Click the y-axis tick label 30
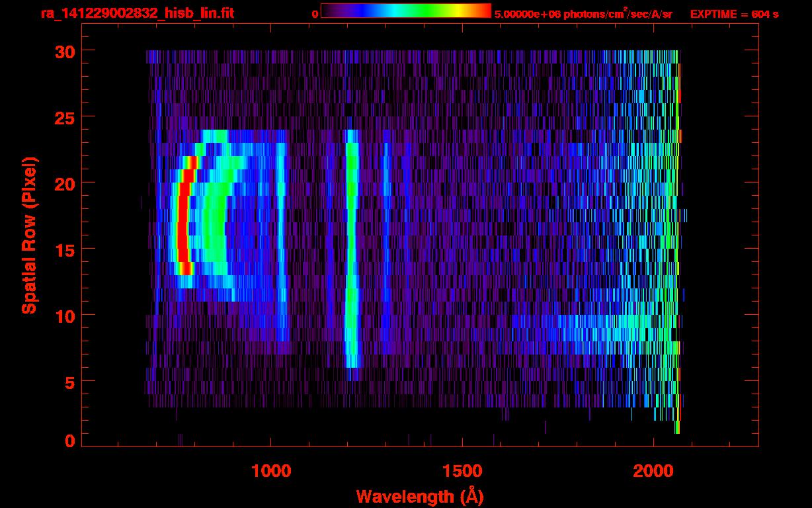This screenshot has height=508, width=812. click(x=65, y=51)
